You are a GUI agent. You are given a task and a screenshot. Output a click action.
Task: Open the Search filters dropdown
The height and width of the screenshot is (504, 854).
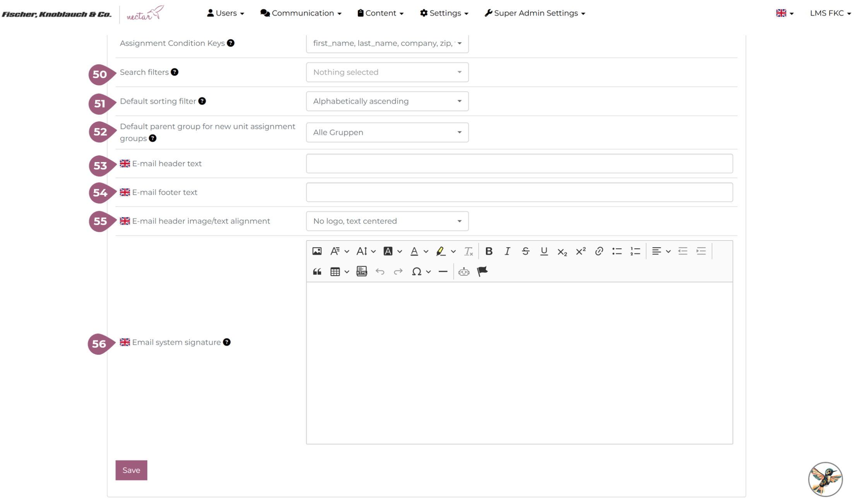[x=387, y=72]
